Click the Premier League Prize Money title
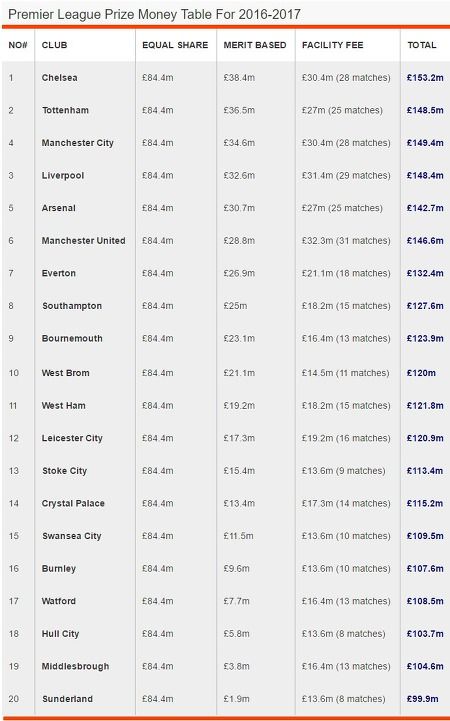Image resolution: width=450 pixels, height=721 pixels. (154, 14)
